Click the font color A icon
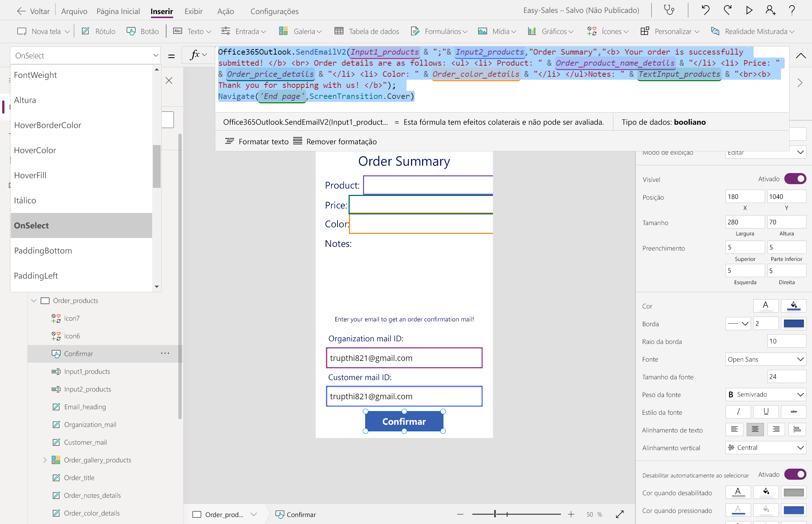Viewport: 812px width, 524px height. (x=765, y=306)
